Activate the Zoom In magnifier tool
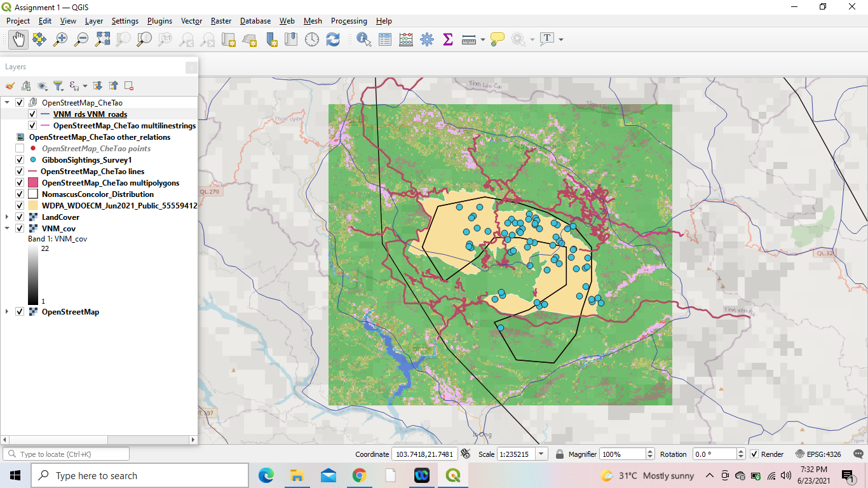The height and width of the screenshot is (488, 868). pyautogui.click(x=60, y=39)
